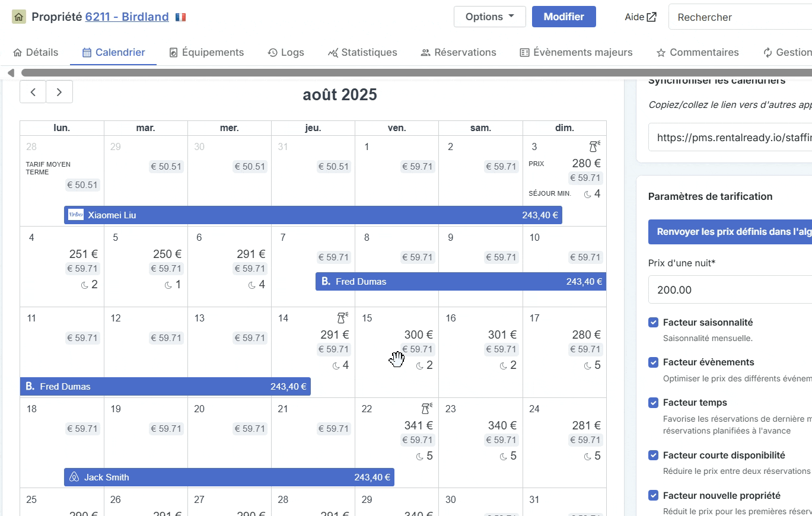
Task: Go to next month with right chevron
Action: click(x=59, y=92)
